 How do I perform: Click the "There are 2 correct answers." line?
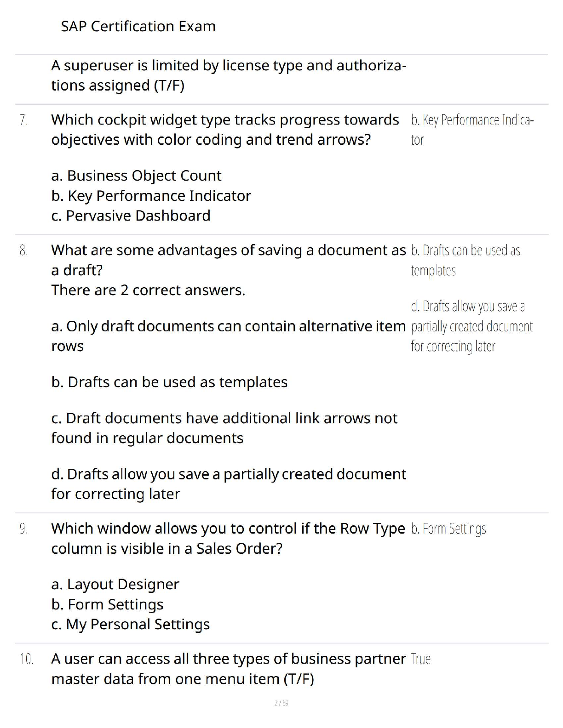pos(148,290)
